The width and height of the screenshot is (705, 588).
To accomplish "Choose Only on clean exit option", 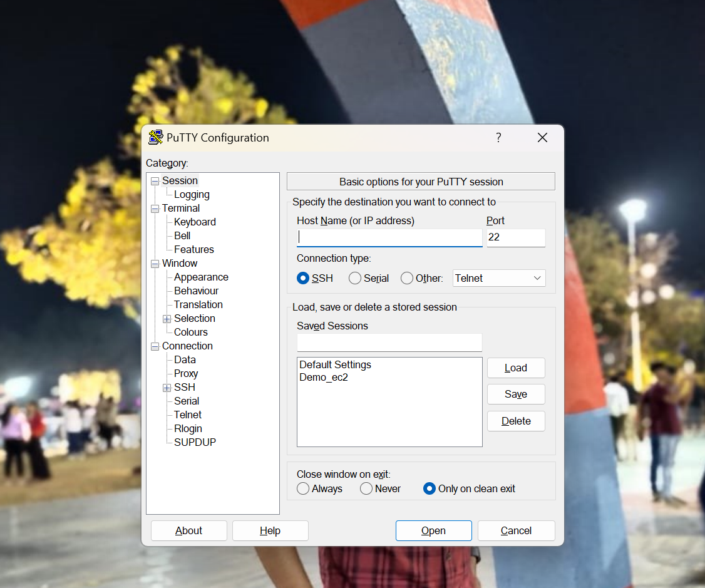I will (x=430, y=488).
